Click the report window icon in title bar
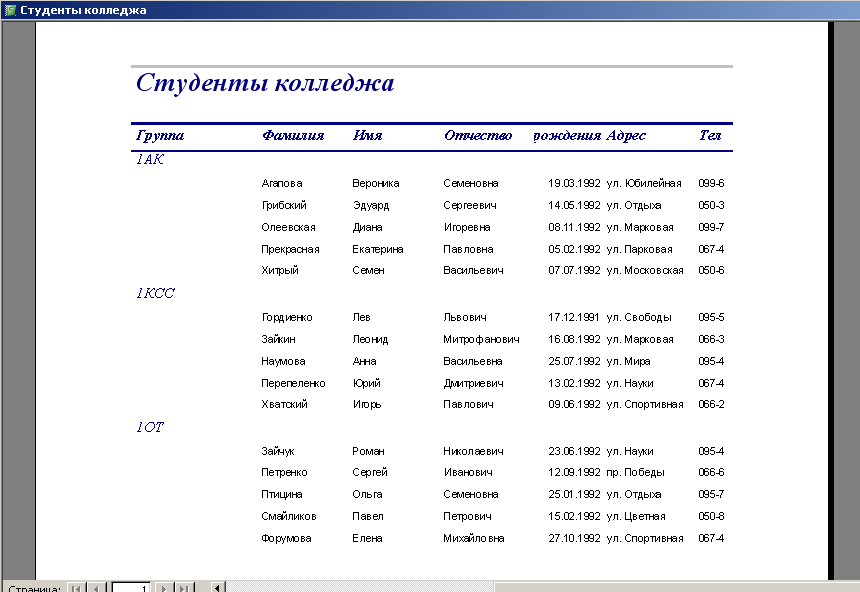The image size is (860, 592). [x=9, y=10]
